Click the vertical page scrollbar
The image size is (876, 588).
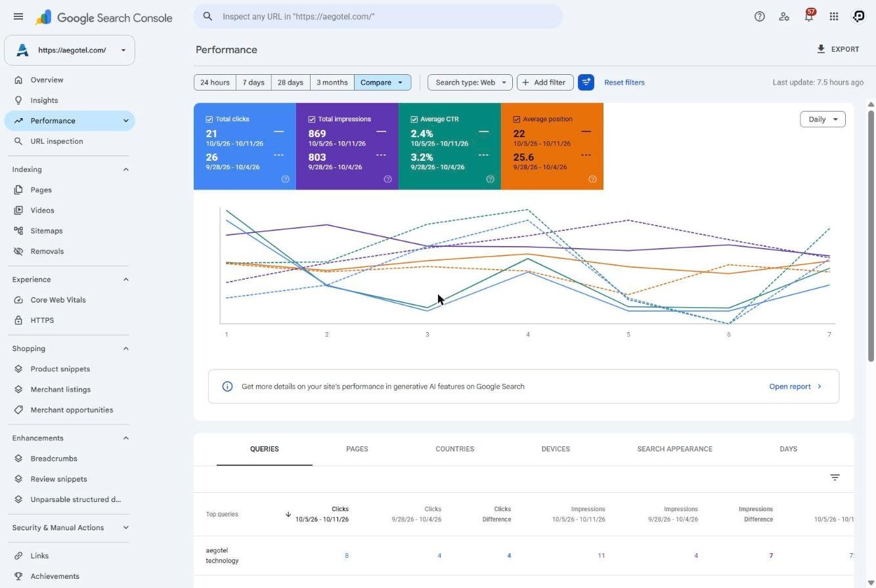click(871, 236)
